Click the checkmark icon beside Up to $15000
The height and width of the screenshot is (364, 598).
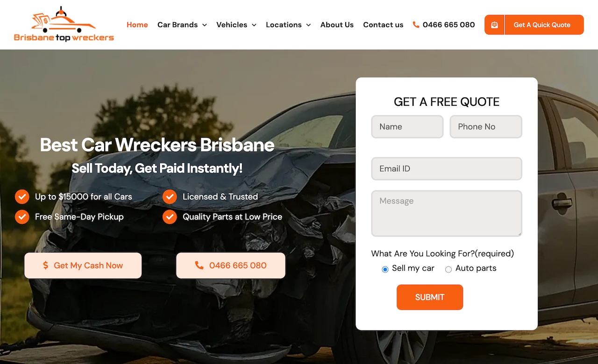point(22,197)
